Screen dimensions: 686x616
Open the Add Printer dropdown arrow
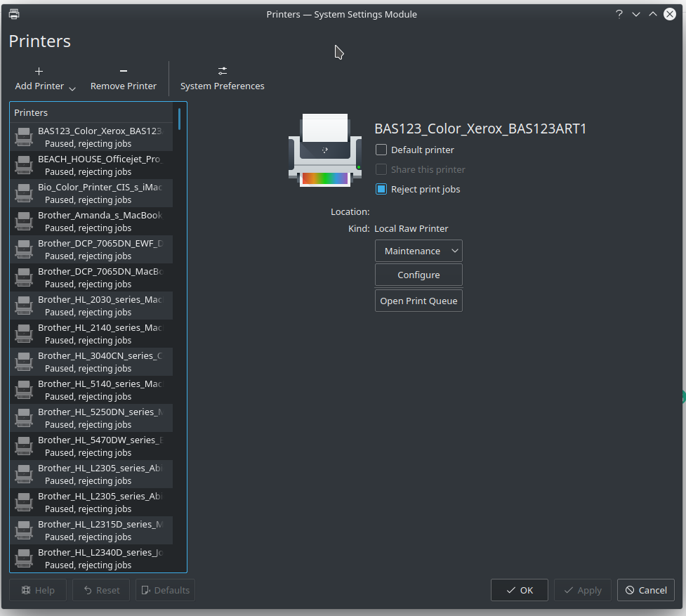pos(72,89)
